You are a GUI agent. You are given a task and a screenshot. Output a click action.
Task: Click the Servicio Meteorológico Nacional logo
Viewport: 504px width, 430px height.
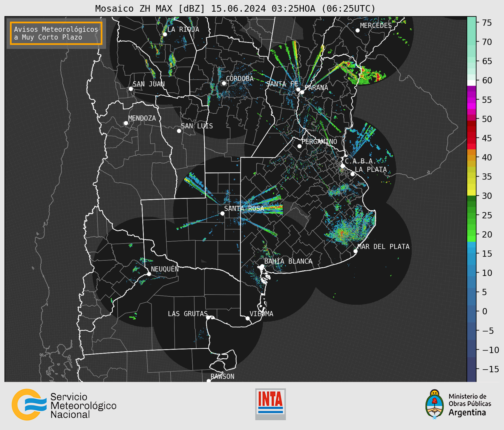(x=64, y=405)
